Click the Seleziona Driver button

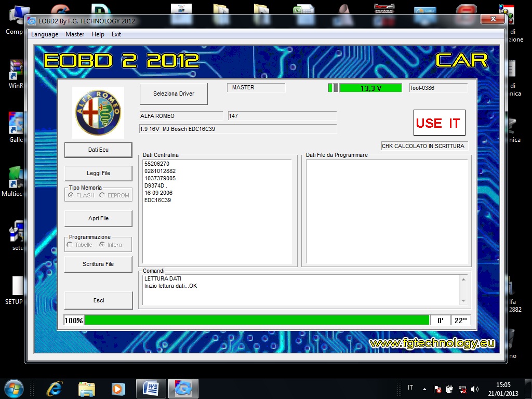coord(174,94)
